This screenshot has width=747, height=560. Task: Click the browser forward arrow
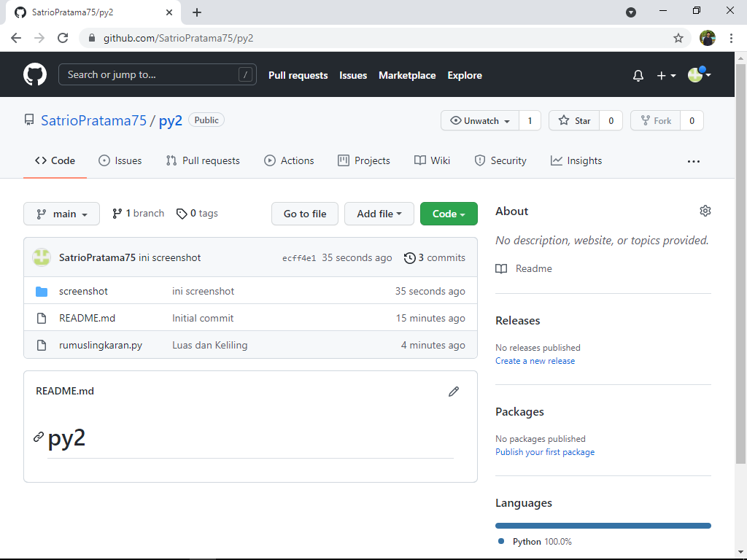(x=39, y=38)
